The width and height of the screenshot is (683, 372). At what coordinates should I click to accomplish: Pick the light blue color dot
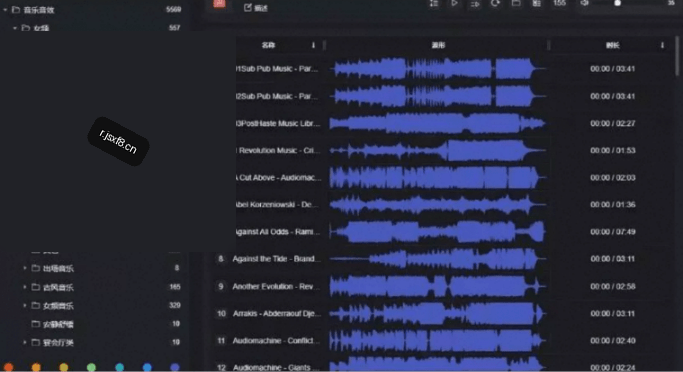click(147, 368)
